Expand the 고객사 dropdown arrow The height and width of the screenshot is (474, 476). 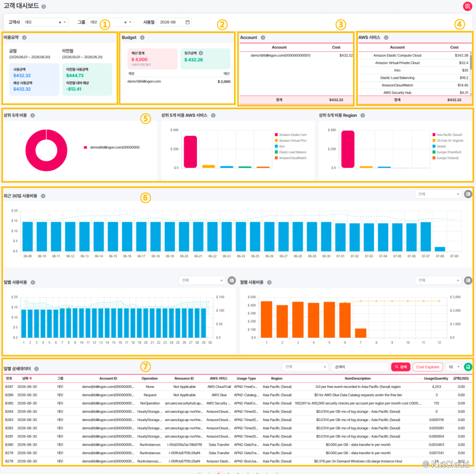65,22
